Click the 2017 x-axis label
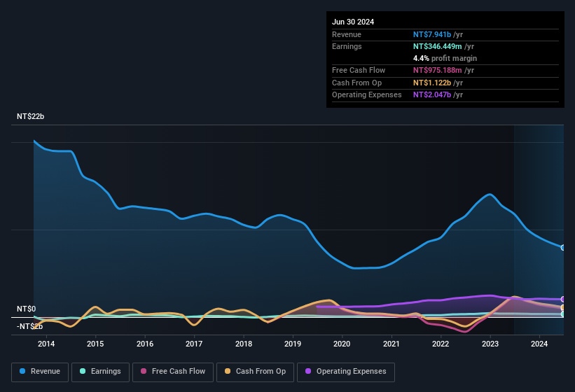This screenshot has width=575, height=392. [x=194, y=344]
